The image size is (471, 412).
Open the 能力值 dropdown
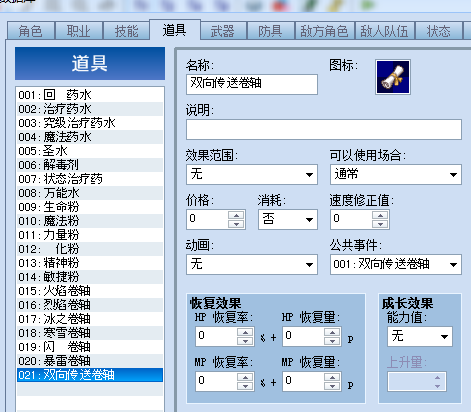[x=420, y=336]
